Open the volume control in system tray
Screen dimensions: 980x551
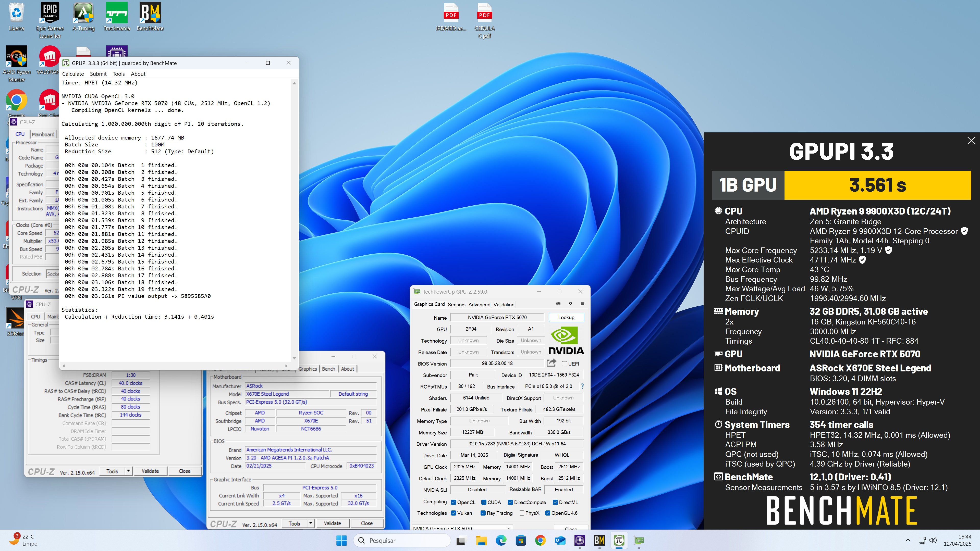pyautogui.click(x=933, y=540)
